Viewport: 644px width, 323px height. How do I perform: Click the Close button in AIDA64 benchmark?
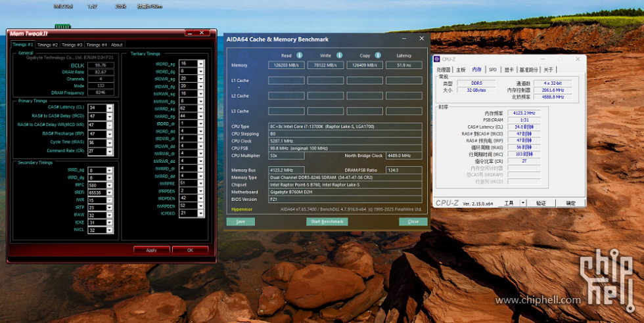click(413, 222)
